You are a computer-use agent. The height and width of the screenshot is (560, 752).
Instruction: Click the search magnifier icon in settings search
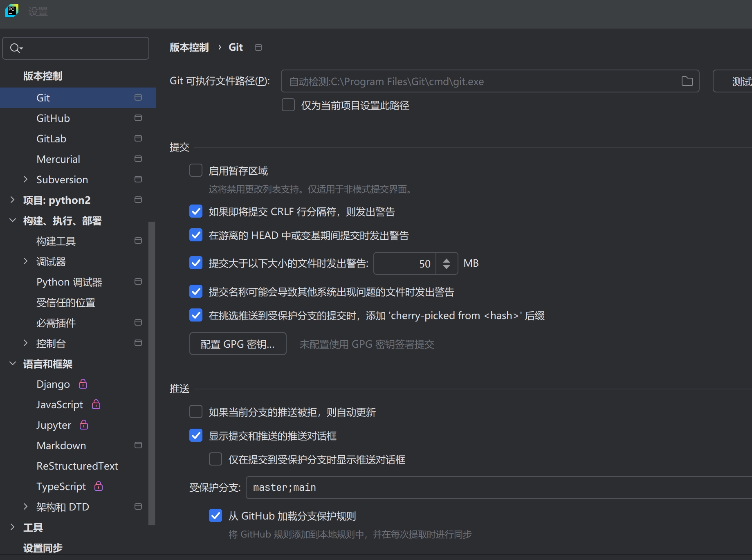(16, 48)
